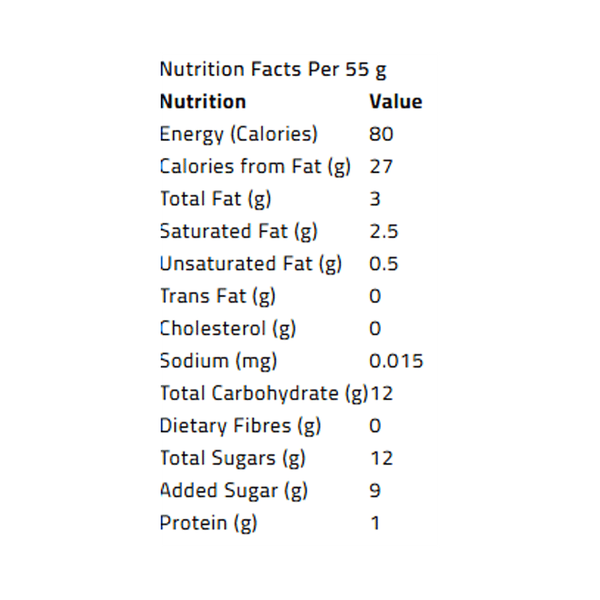The height and width of the screenshot is (600, 600).
Task: Click the unsaturated fat value 0.5
Action: coord(384,264)
